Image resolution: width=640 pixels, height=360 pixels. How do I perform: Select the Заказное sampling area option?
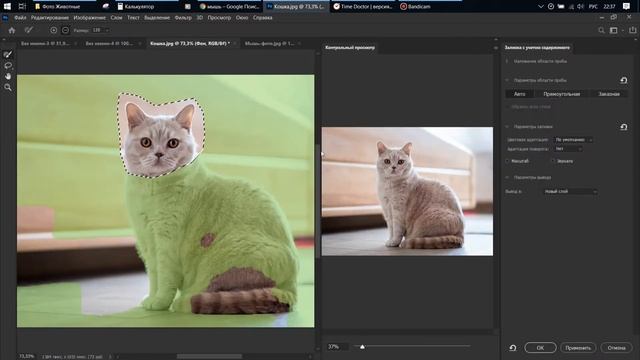pos(609,94)
